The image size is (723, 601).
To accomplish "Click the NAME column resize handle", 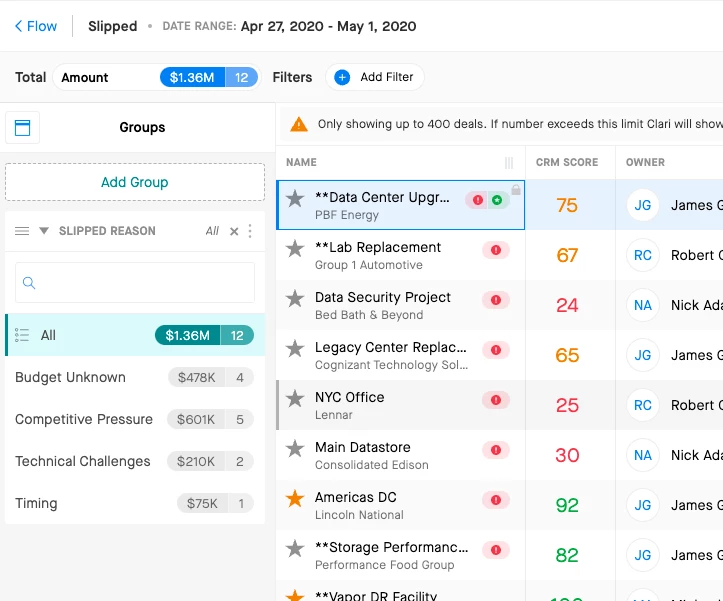I will pyautogui.click(x=509, y=163).
